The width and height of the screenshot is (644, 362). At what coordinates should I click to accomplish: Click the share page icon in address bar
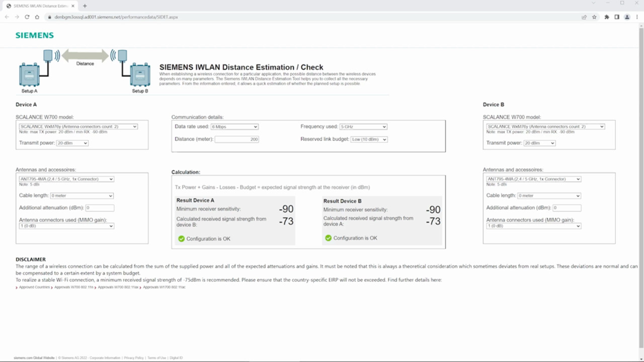[584, 17]
